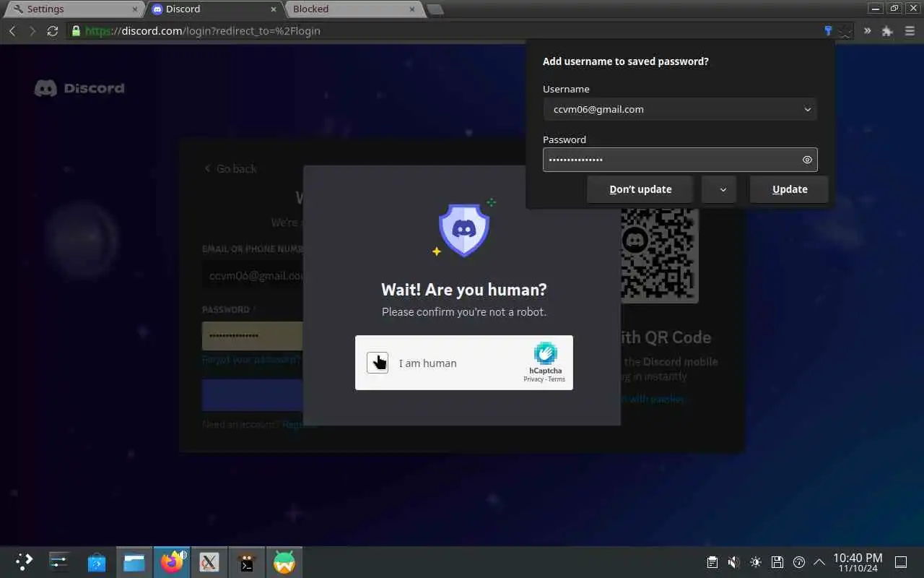924x578 pixels.
Task: Click the Discord logo at top-left of page
Action: (79, 88)
